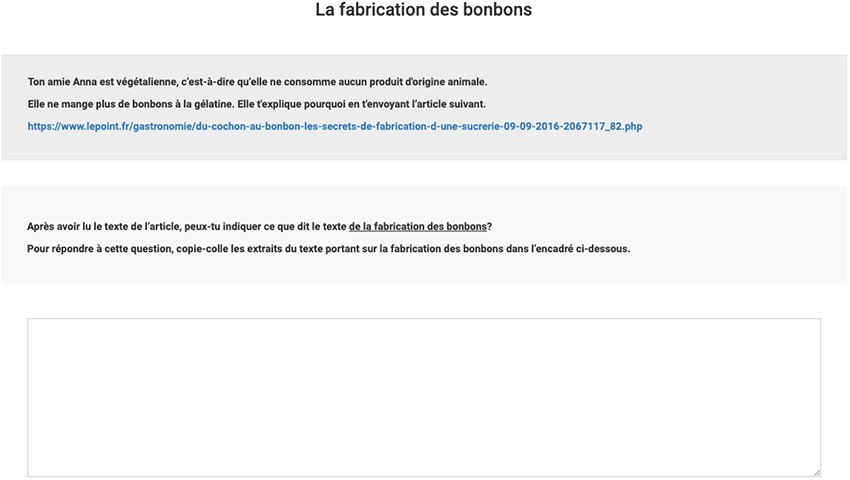Click the sentence starting "Ton amie Anna"
Viewport: 850px width, 480px height.
coord(257,82)
